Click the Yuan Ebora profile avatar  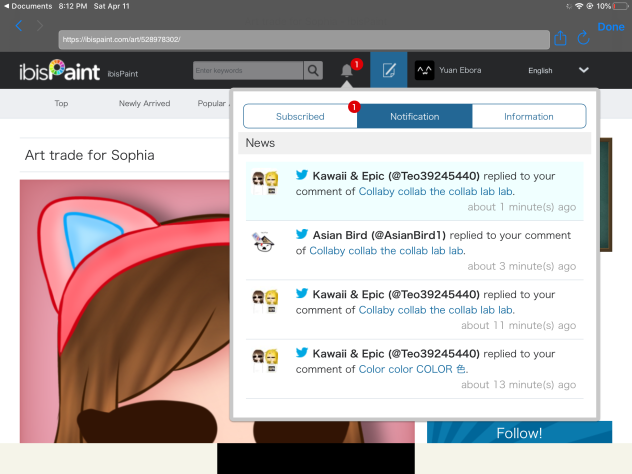(424, 71)
